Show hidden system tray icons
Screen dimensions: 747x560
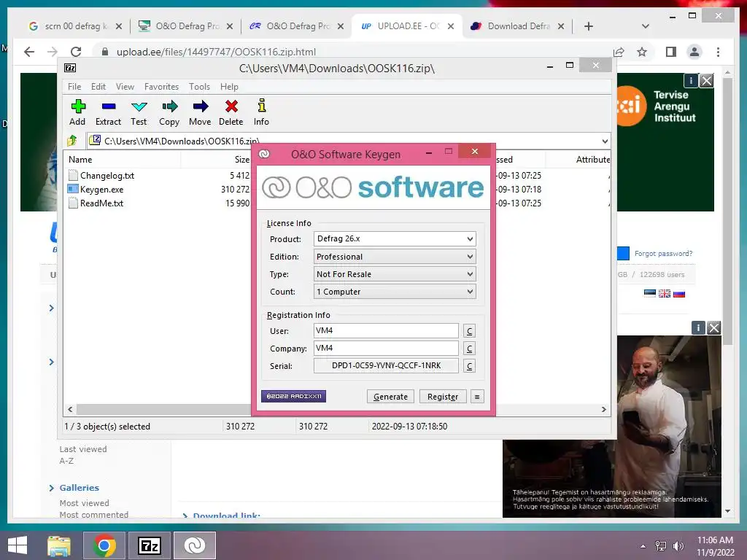point(643,546)
